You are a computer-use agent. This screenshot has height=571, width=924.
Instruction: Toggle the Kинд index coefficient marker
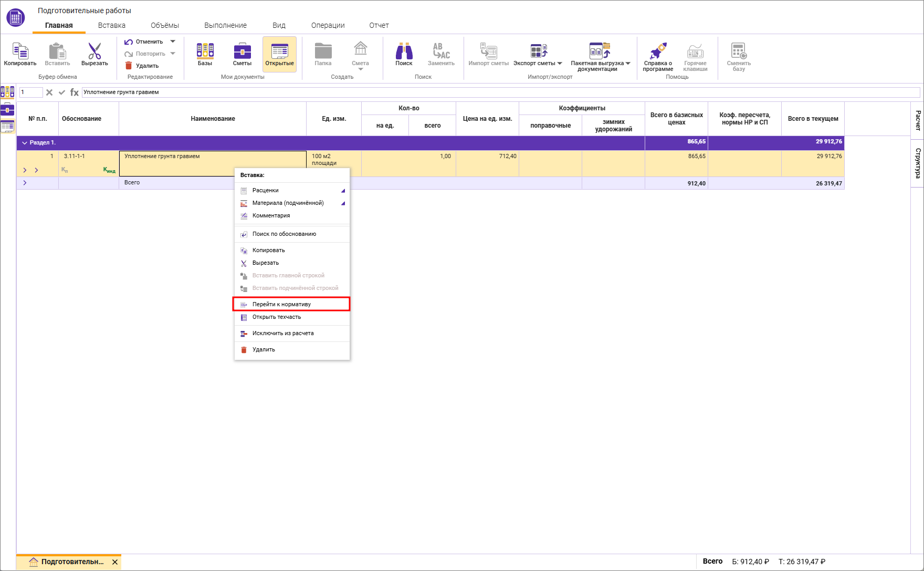point(109,170)
